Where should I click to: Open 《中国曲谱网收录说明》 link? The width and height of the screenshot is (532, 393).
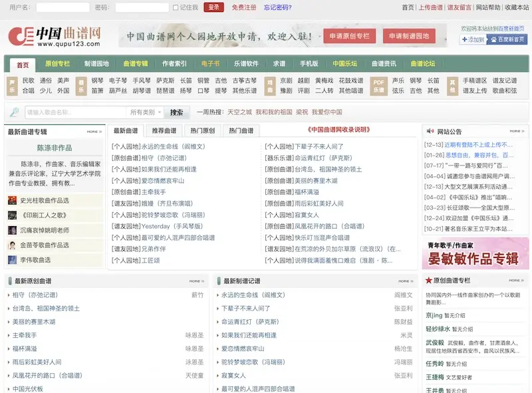tap(338, 130)
